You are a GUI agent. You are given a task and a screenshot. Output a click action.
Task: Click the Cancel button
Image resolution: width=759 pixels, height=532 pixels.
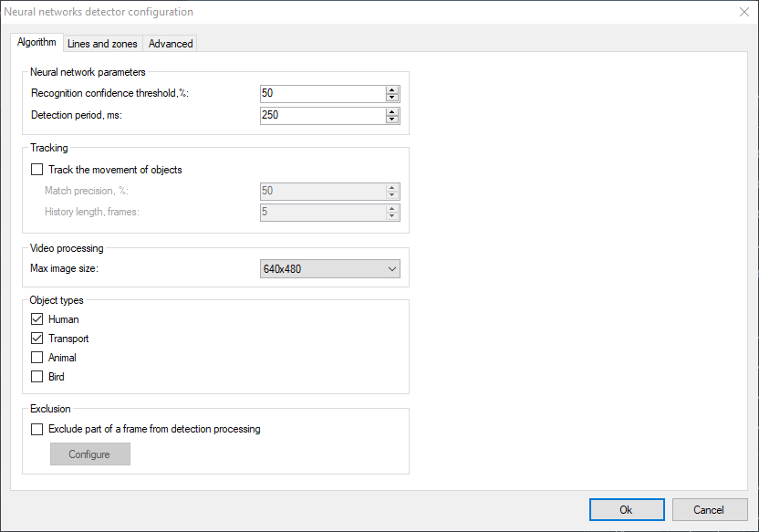(709, 510)
